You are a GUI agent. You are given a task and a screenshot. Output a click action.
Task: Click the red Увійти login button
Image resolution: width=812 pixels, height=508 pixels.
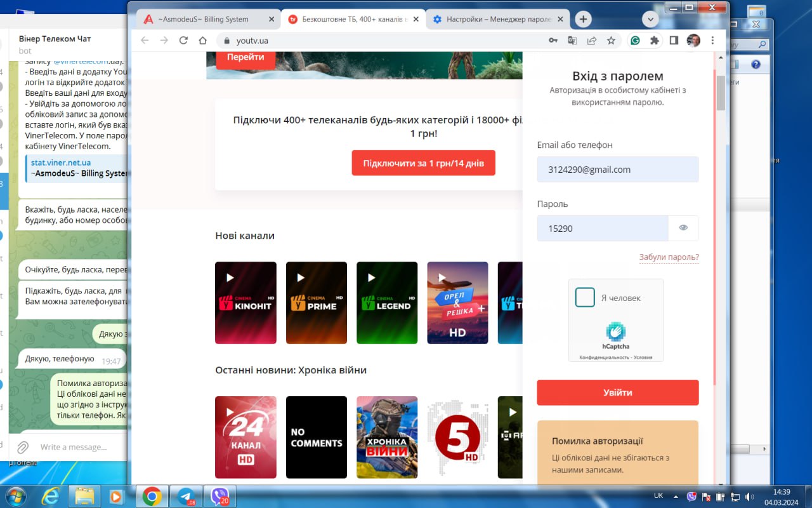618,392
